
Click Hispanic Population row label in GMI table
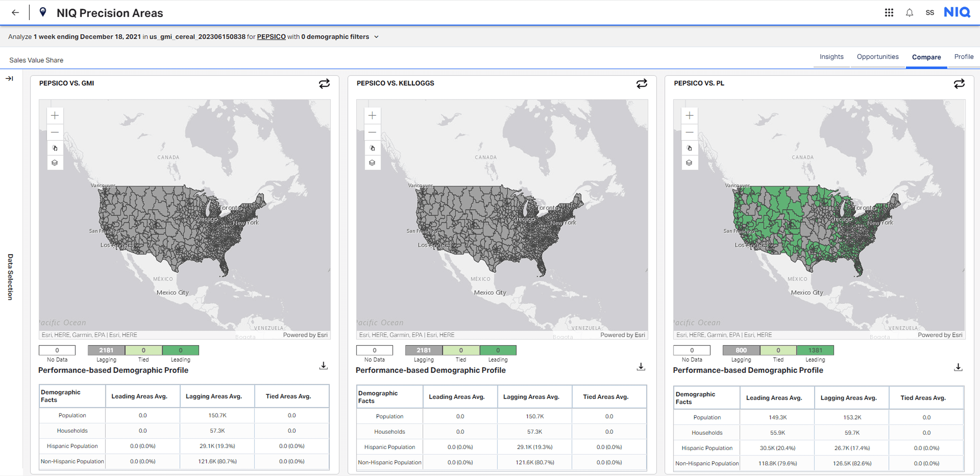point(72,446)
